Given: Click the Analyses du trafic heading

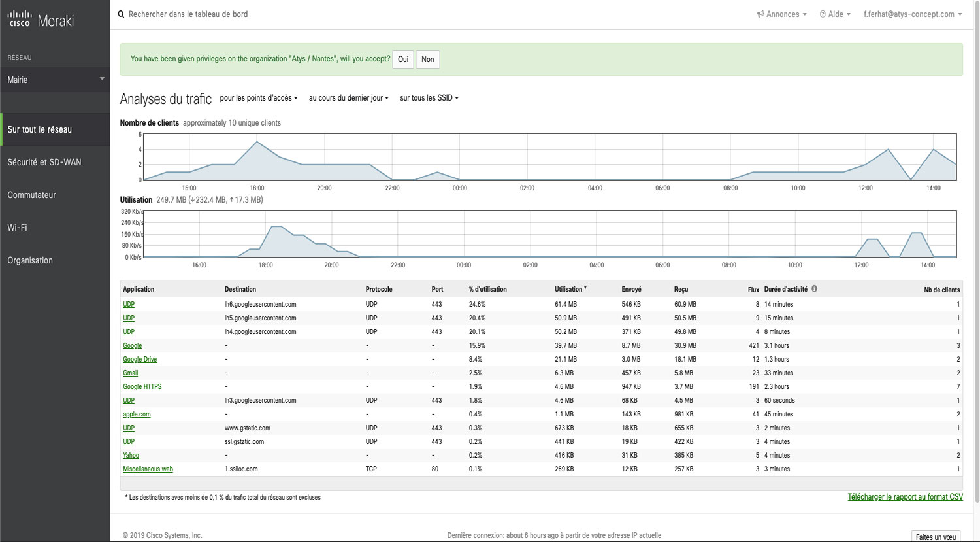Looking at the screenshot, I should 166,99.
